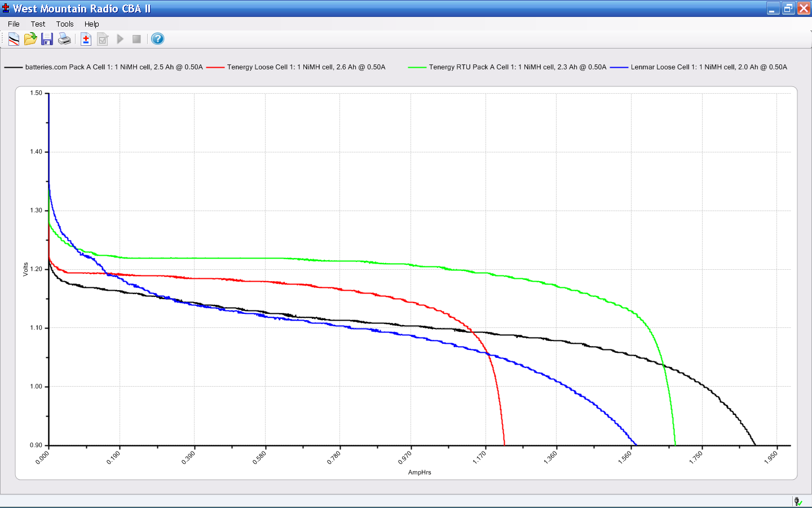Print the discharge graph
The image size is (812, 508).
64,39
